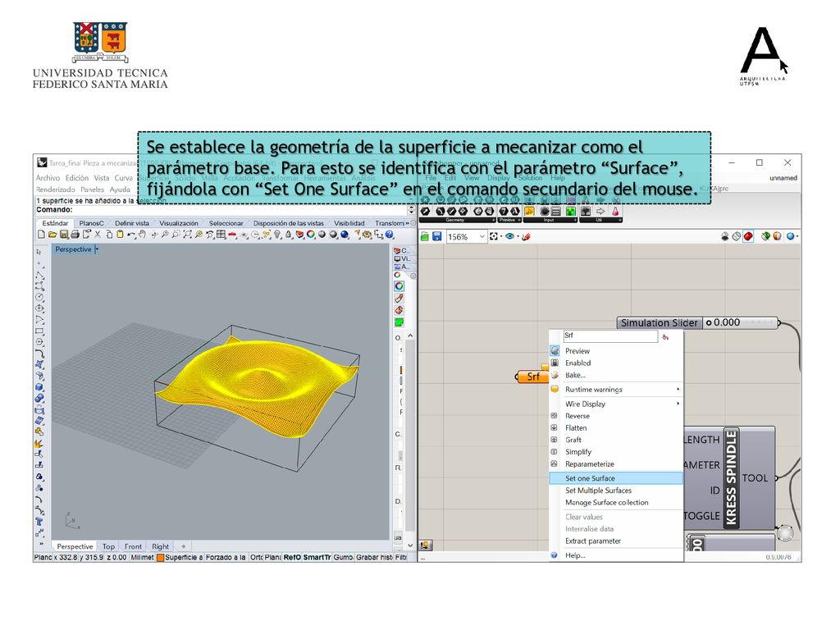Click Grasshopper zoom extents frame icon
Screen dimensions: 840x630
pyautogui.click(x=493, y=236)
